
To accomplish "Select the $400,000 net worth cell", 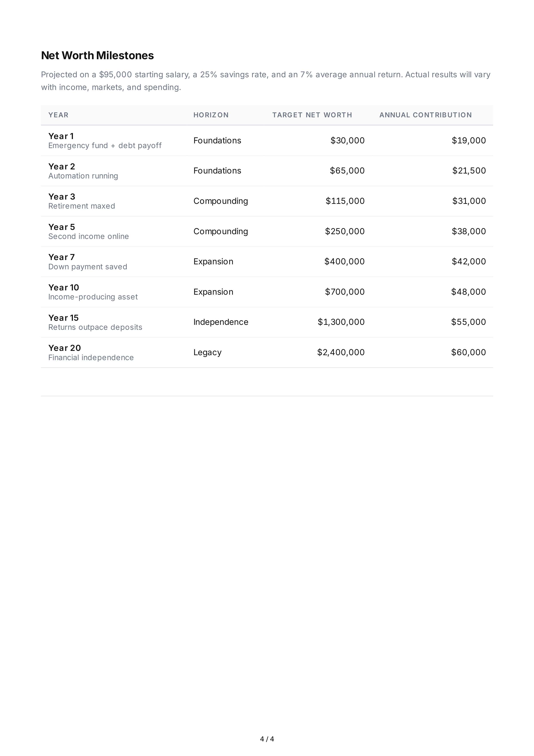I will pyautogui.click(x=345, y=262).
